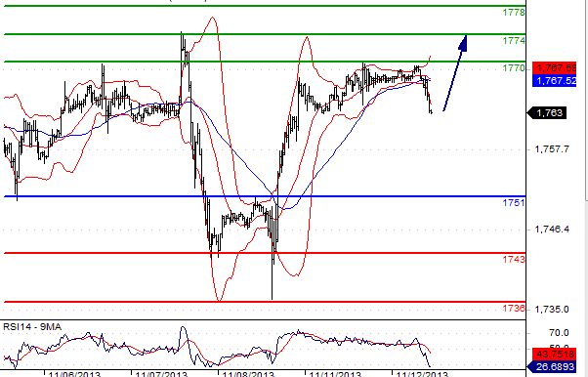The width and height of the screenshot is (588, 377).
Task: Click the green 1778 resistance level label
Action: pos(514,13)
